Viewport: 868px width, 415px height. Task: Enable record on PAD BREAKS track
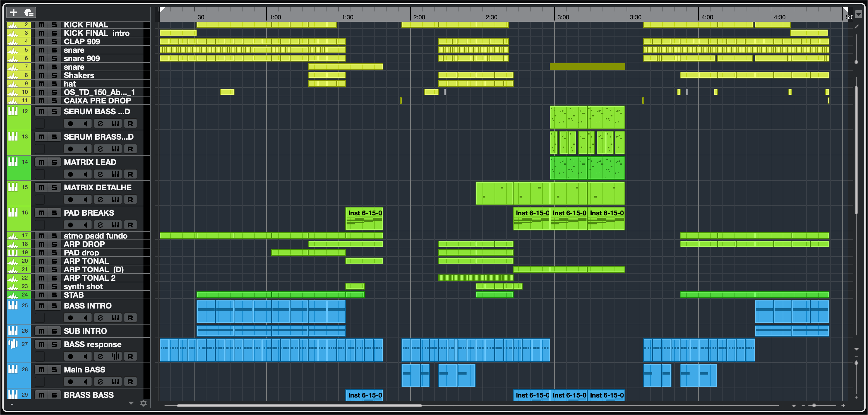(x=71, y=225)
